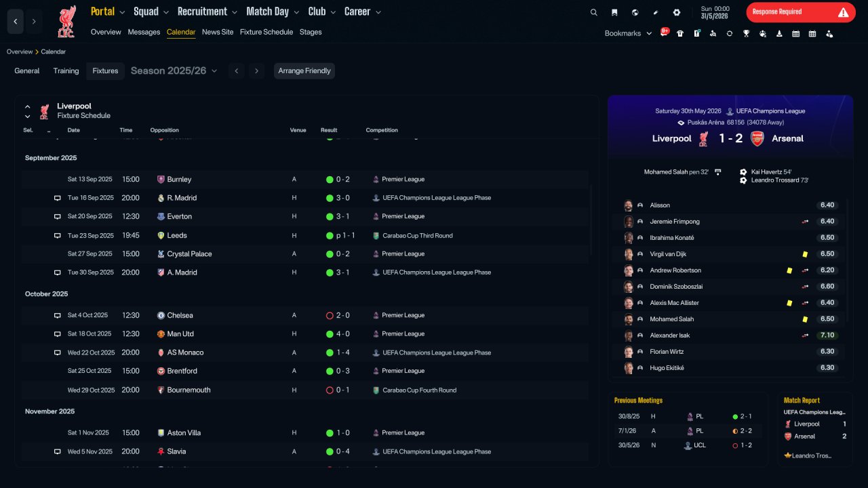Switch to the Messages tab
Screen dimensions: 868x488
(144, 32)
